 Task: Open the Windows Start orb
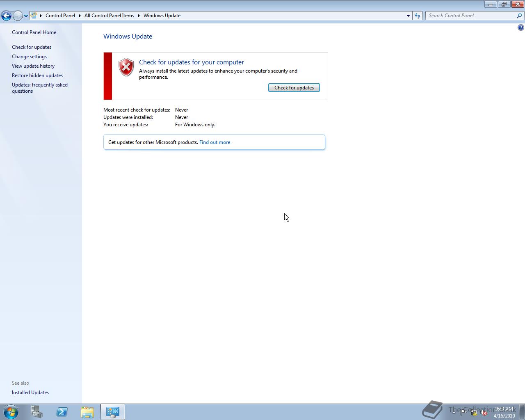tap(11, 412)
